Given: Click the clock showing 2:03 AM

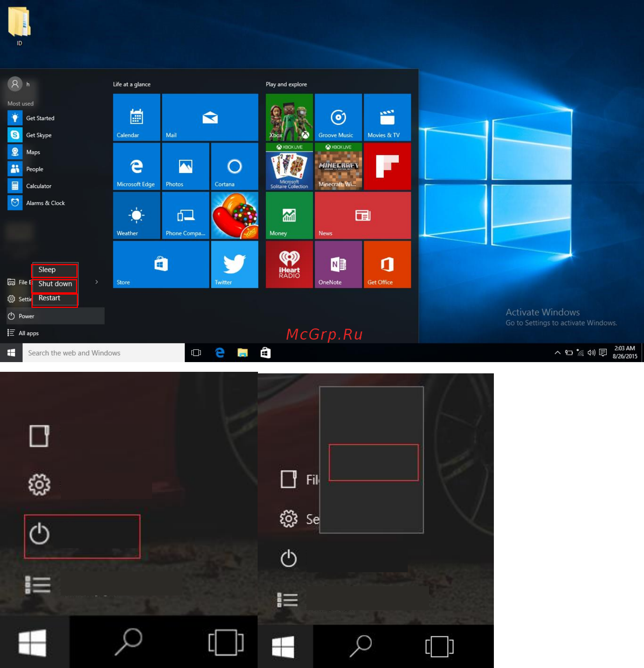Looking at the screenshot, I should [625, 352].
